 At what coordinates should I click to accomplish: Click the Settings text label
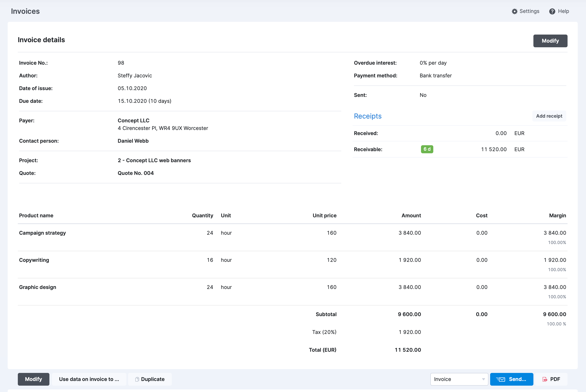click(x=529, y=11)
